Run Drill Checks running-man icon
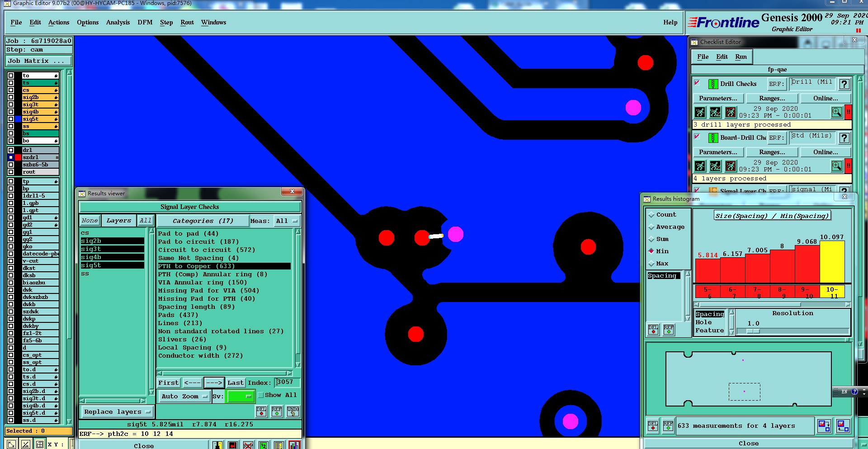This screenshot has width=868, height=449. 700,112
